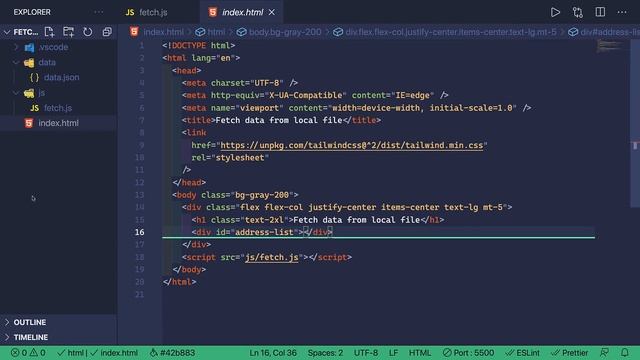Open Explorer views and more actions menu
Image resolution: width=640 pixels, height=360 pixels.
(x=99, y=12)
